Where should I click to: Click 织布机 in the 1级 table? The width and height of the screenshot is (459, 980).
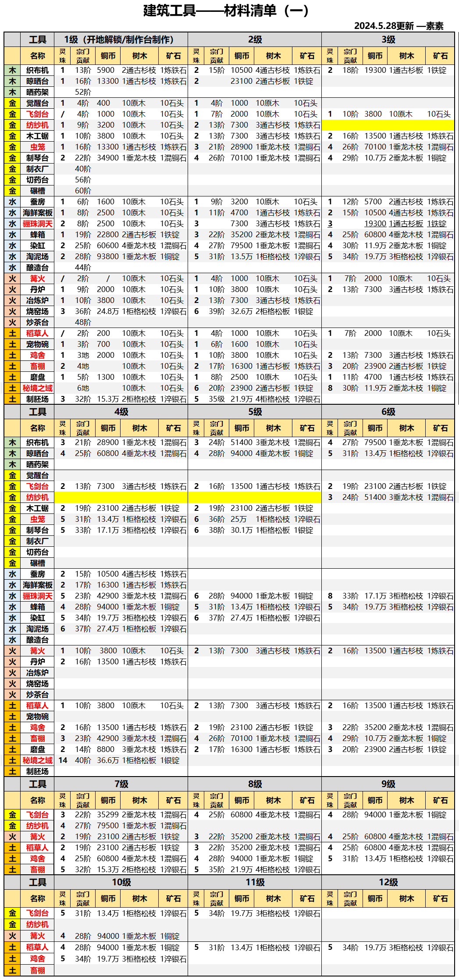pos(37,70)
